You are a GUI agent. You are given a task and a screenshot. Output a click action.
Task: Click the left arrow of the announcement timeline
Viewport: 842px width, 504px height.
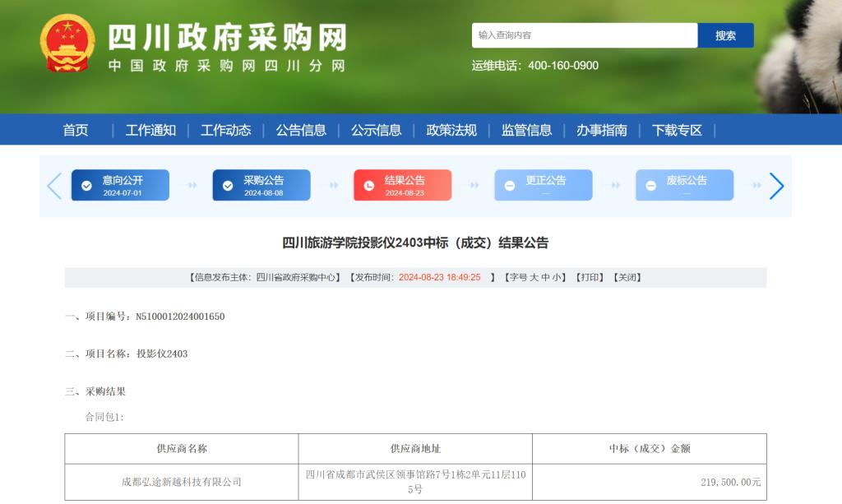(x=54, y=186)
